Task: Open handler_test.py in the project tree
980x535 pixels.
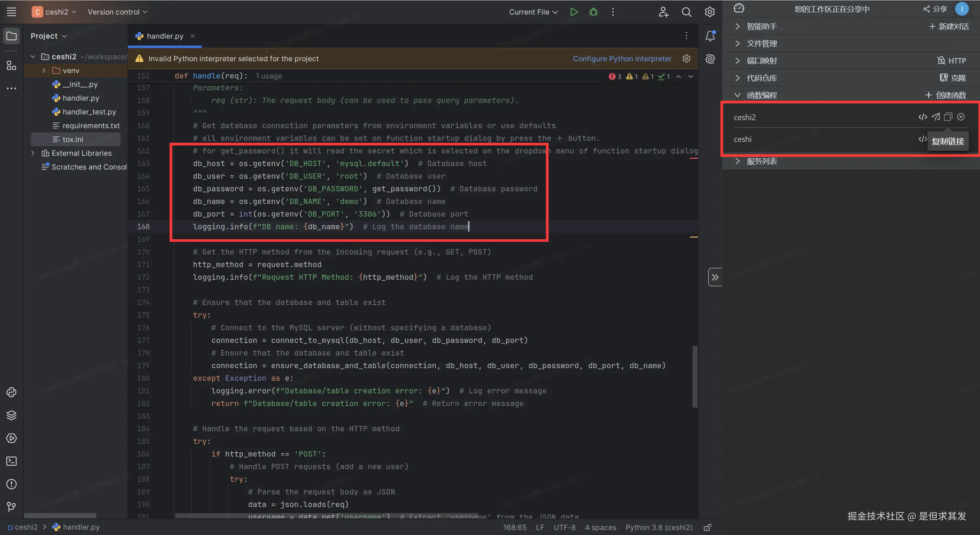Action: tap(89, 112)
